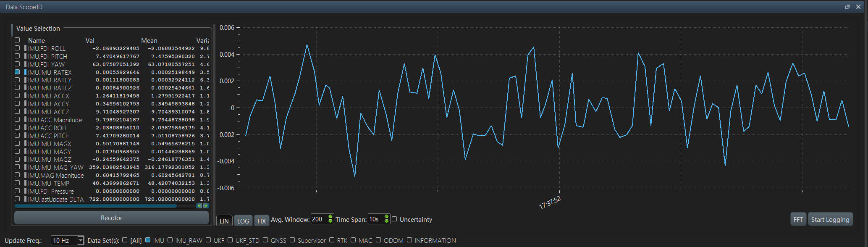The image size is (868, 247).
Task: Enable the Uncertainty checkbox
Action: pos(394,219)
